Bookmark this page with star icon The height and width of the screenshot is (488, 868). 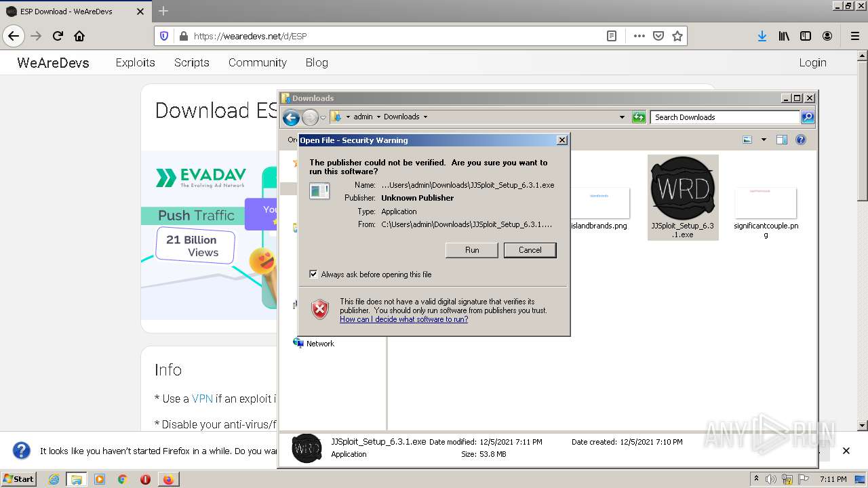[x=677, y=36]
